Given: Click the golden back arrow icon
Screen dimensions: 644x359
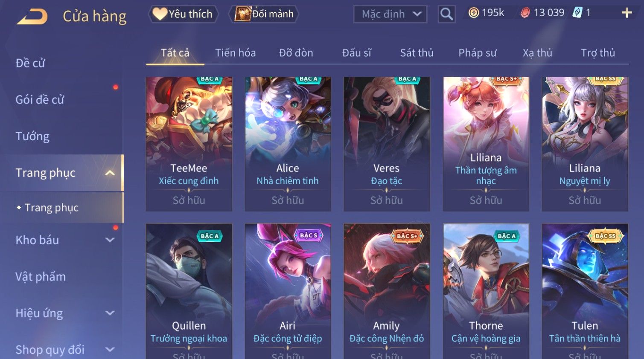Looking at the screenshot, I should click(x=32, y=17).
